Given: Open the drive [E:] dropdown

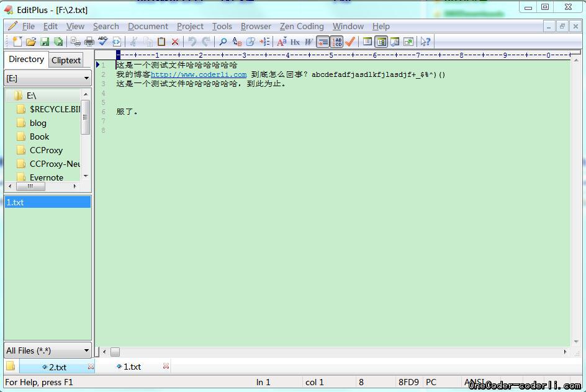Looking at the screenshot, I should click(x=86, y=78).
